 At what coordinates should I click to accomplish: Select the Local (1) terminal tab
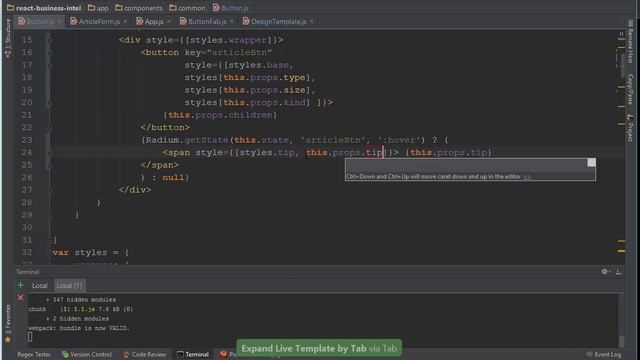[x=69, y=285]
